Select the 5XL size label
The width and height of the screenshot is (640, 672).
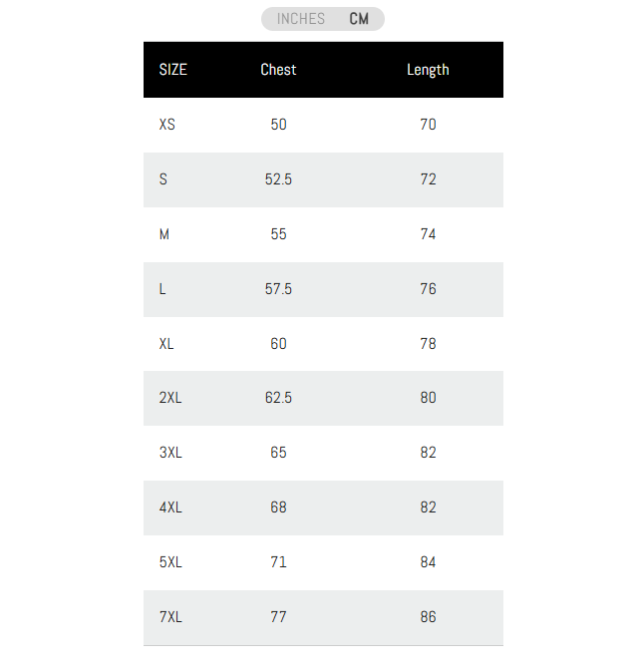tap(170, 562)
